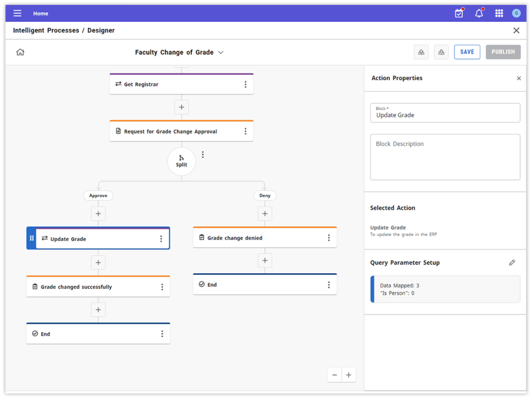Screen dimensions: 532x399
Task: Zoom out the canvas with minus button
Action: pyautogui.click(x=334, y=375)
